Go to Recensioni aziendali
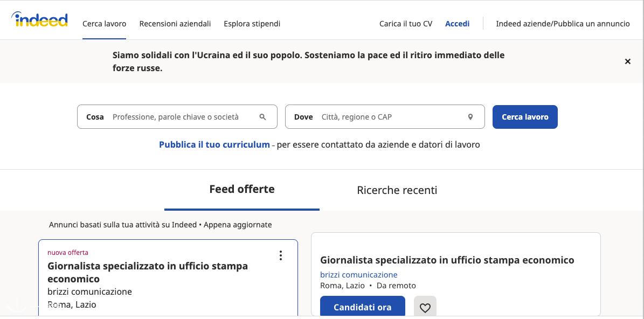The height and width of the screenshot is (319, 644). pos(175,24)
